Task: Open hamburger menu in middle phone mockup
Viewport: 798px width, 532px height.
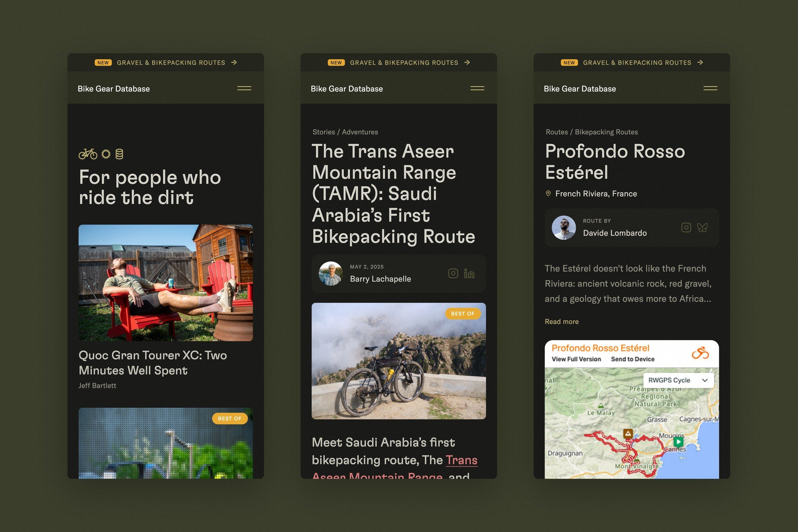Action: point(477,88)
